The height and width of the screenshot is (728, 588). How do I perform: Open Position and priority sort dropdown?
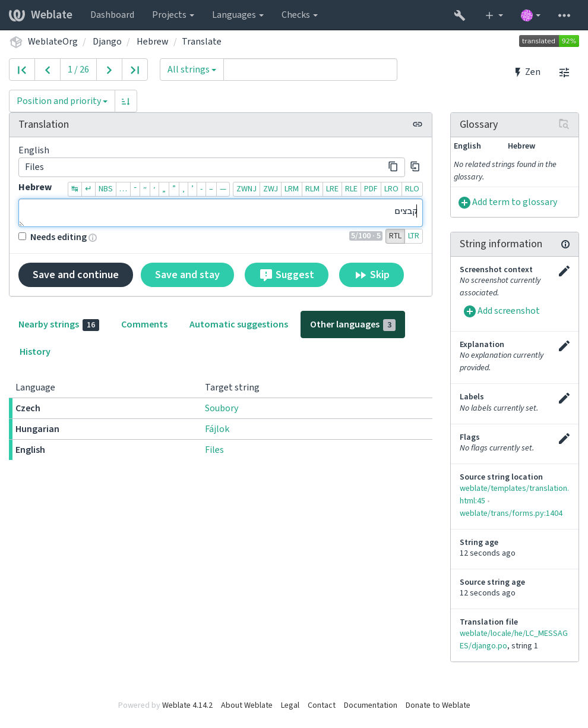(62, 101)
